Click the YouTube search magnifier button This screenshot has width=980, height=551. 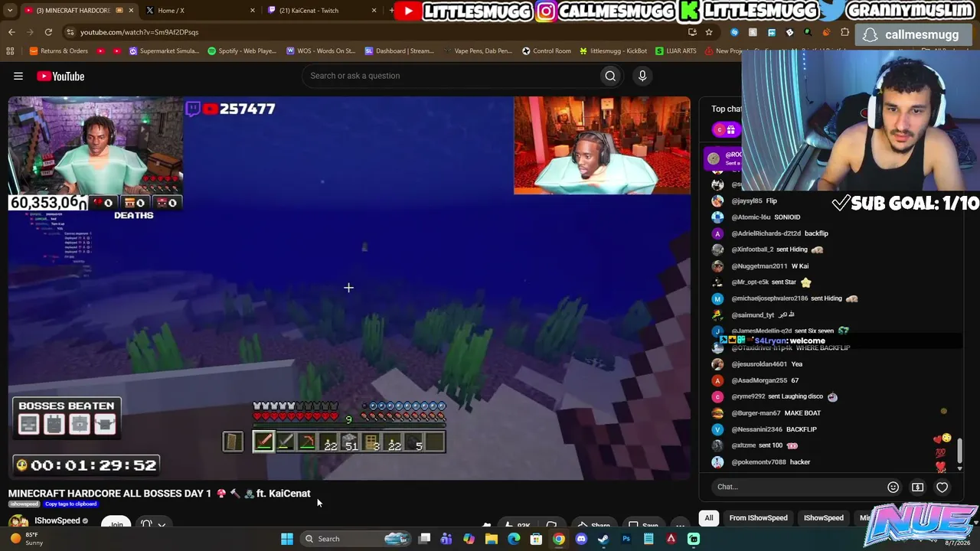click(610, 76)
